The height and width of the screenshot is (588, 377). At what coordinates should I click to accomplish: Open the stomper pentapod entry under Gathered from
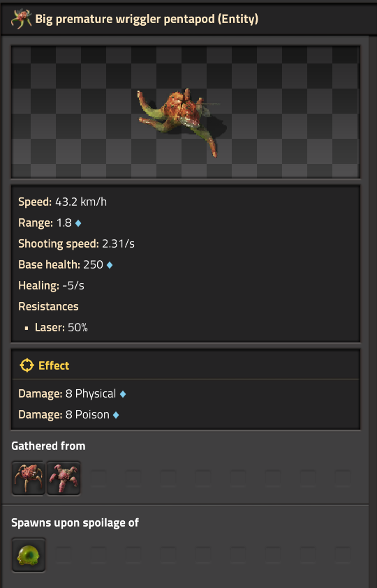(64, 478)
